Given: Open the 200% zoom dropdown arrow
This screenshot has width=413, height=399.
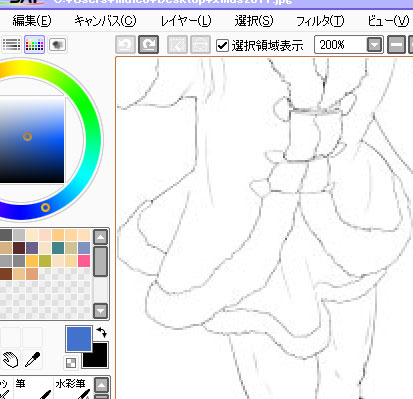Looking at the screenshot, I should 374,45.
